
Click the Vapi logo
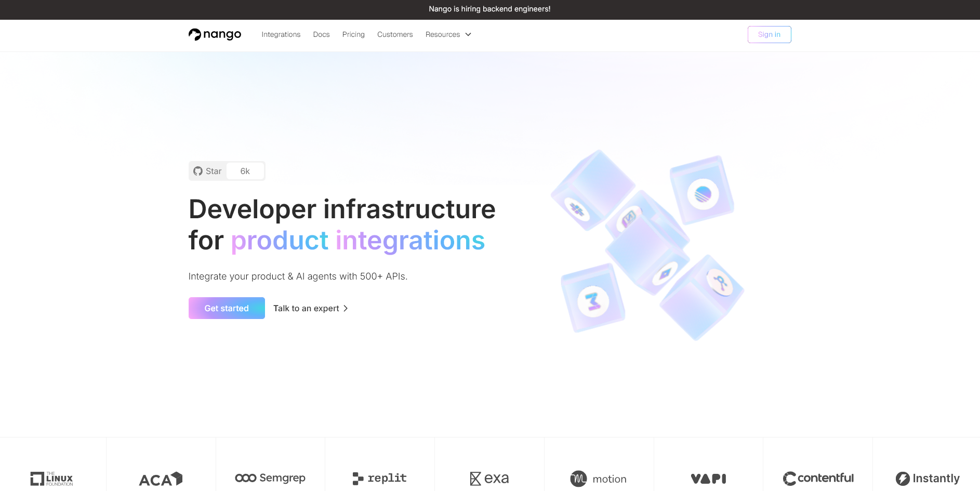708,479
